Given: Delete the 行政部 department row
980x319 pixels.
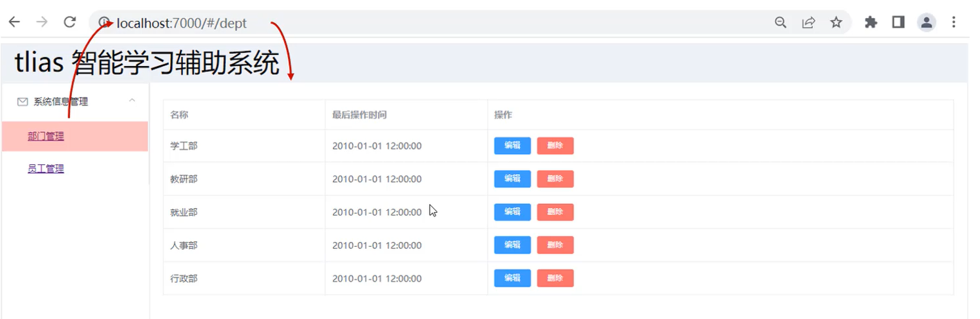Looking at the screenshot, I should [555, 278].
